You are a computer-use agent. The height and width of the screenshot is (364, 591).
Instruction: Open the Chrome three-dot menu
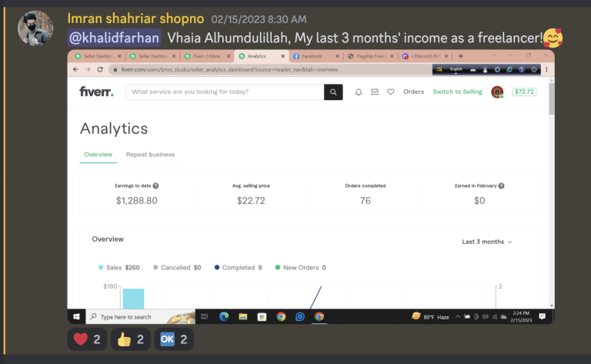pyautogui.click(x=546, y=69)
